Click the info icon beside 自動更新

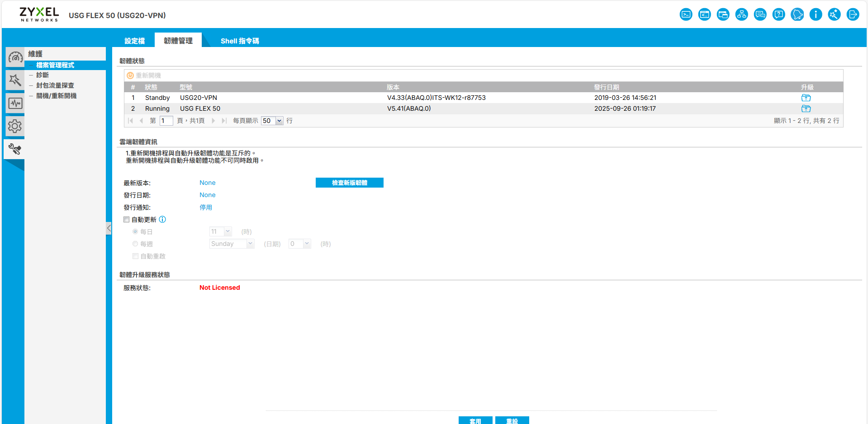click(x=162, y=219)
